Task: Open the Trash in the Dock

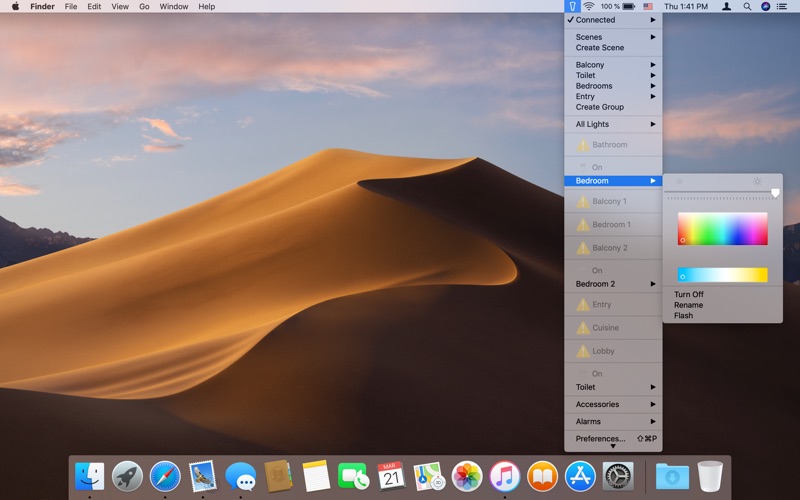Action: tap(710, 476)
